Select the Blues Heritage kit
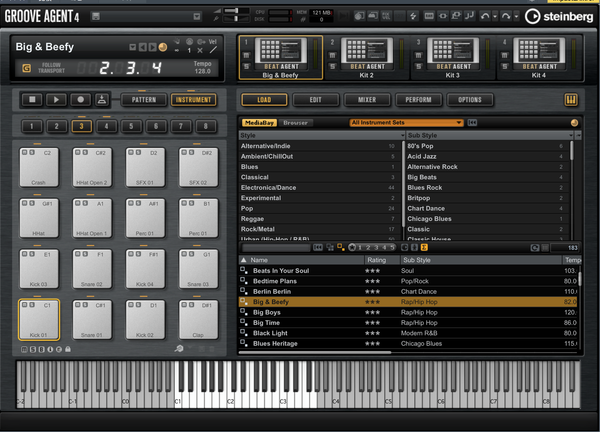Image resolution: width=600 pixels, height=432 pixels. [408, 344]
